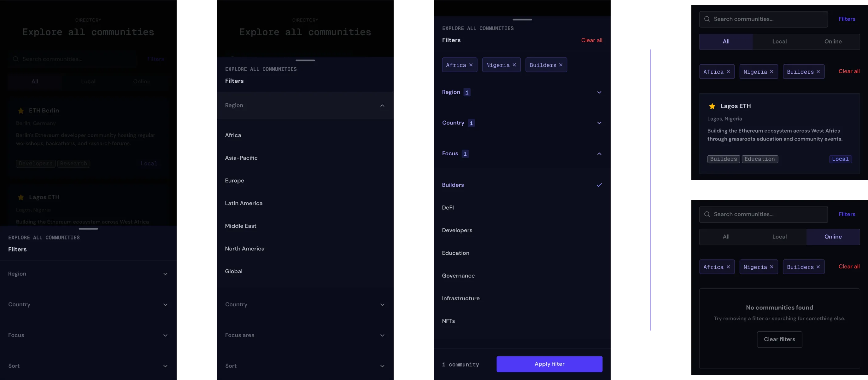Select the Infrastructure focus option

click(x=522, y=298)
